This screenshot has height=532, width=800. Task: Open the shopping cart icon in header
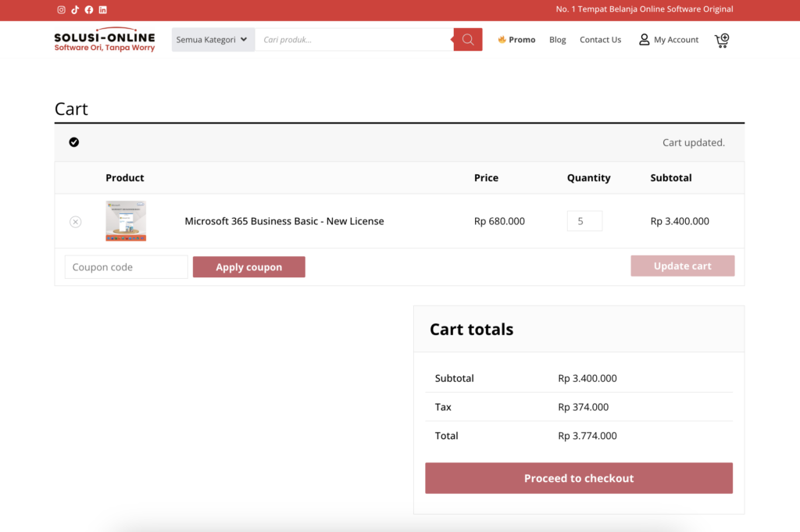[x=722, y=41]
